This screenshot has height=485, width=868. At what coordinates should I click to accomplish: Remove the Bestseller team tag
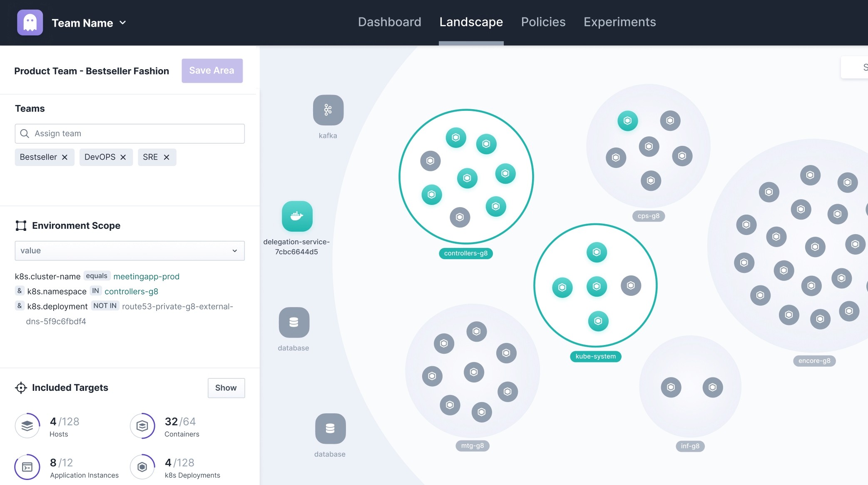click(65, 157)
